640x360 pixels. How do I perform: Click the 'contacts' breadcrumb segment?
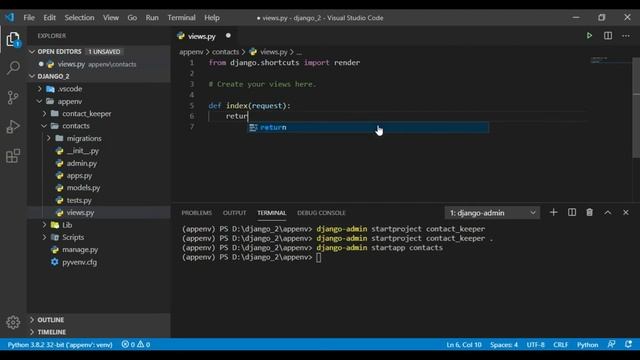coord(225,52)
